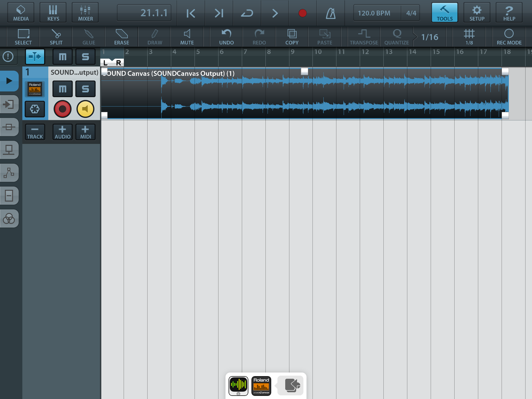Solo track 1 with its S button

[x=85, y=89]
